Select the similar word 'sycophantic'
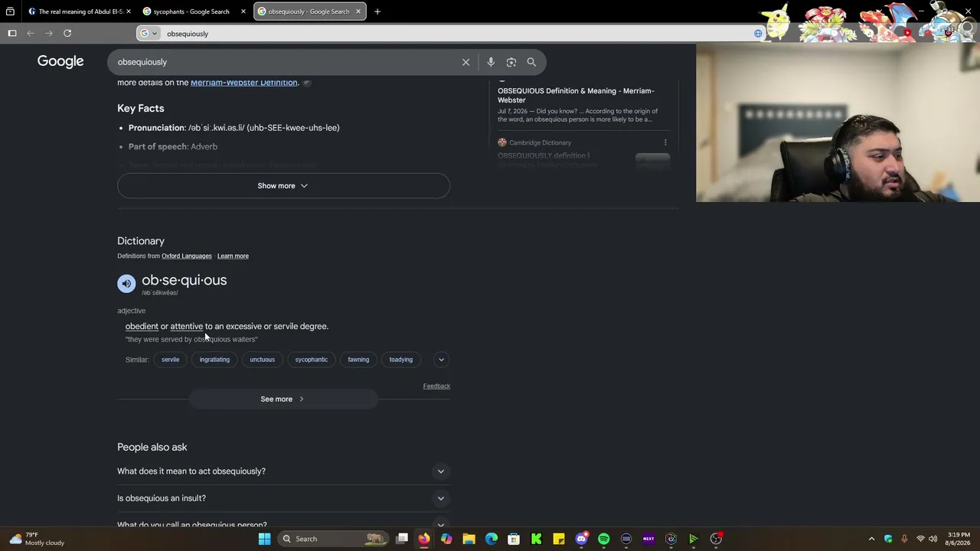This screenshot has width=980, height=551. [311, 360]
